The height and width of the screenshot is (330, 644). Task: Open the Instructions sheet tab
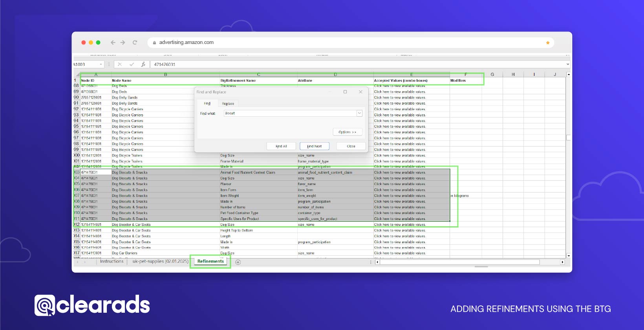(x=112, y=261)
